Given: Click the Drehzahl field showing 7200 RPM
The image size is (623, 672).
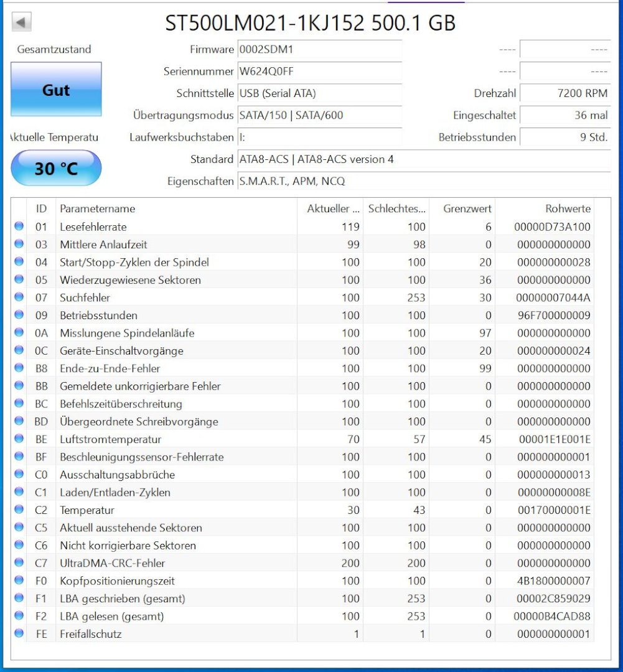Looking at the screenshot, I should 564,93.
